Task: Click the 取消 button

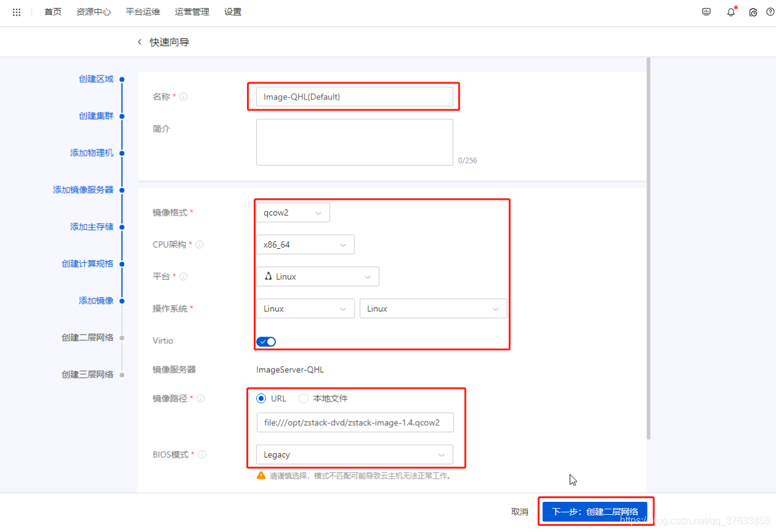Action: tap(520, 512)
